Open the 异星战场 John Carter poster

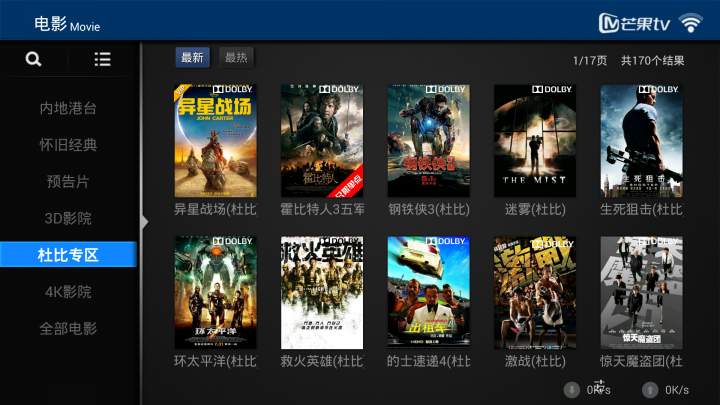point(215,141)
